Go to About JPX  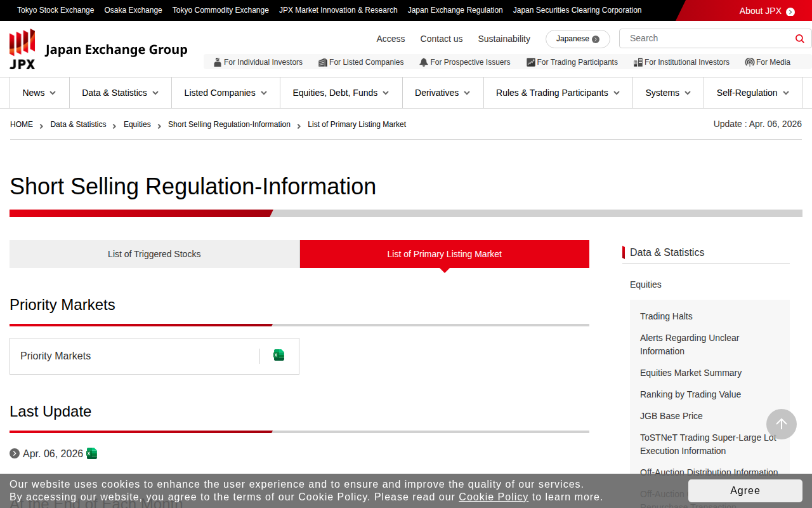[x=766, y=11]
